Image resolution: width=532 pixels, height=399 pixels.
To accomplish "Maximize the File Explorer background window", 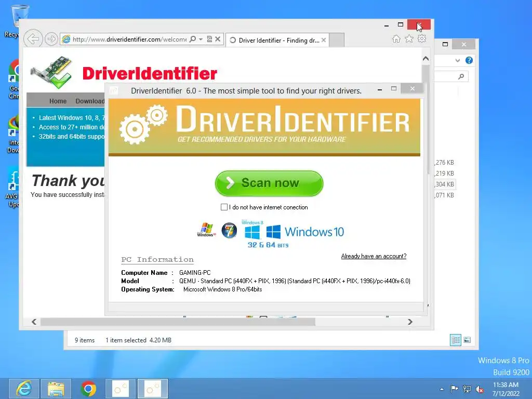I will 445,44.
